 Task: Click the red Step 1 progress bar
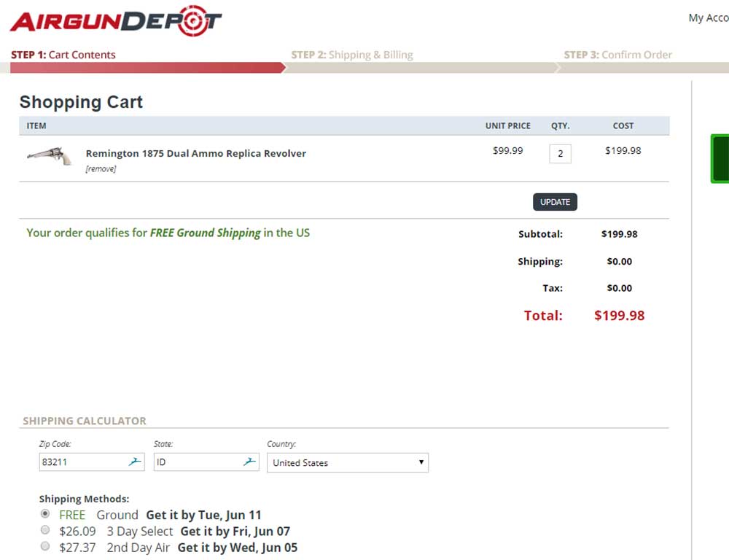pos(147,68)
